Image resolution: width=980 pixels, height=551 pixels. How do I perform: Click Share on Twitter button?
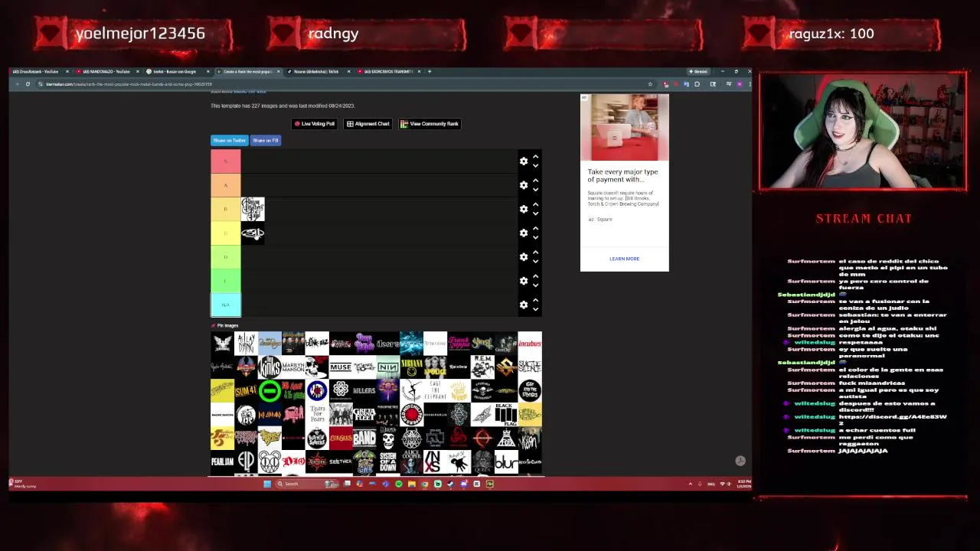pyautogui.click(x=229, y=140)
